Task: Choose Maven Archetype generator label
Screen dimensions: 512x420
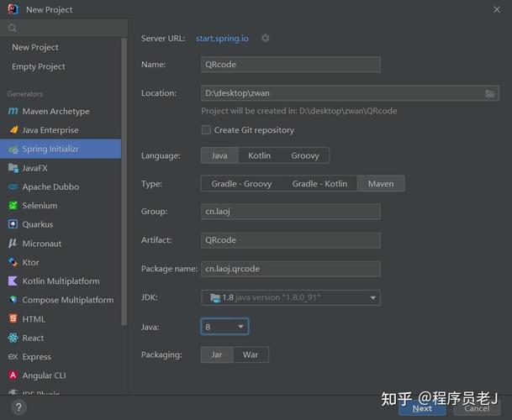Action: click(x=55, y=111)
